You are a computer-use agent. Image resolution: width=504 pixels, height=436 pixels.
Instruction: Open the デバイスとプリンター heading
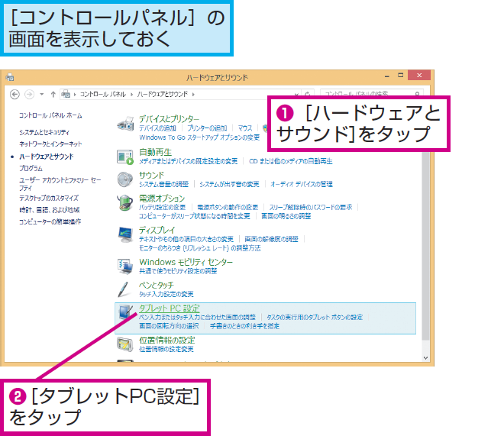point(169,119)
